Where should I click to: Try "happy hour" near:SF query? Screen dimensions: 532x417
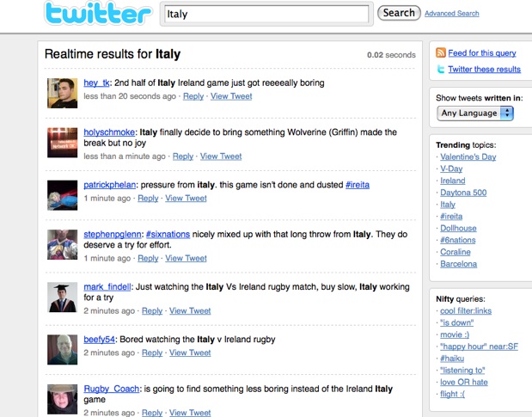click(479, 346)
